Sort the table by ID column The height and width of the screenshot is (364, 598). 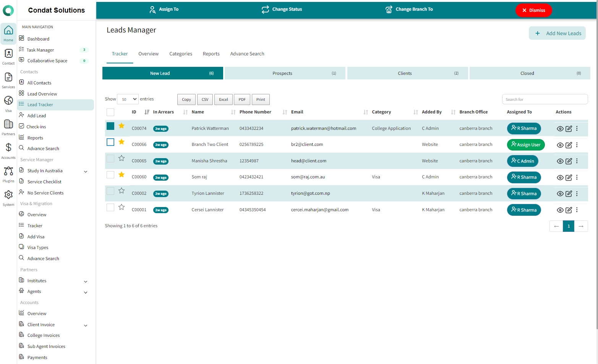click(140, 112)
